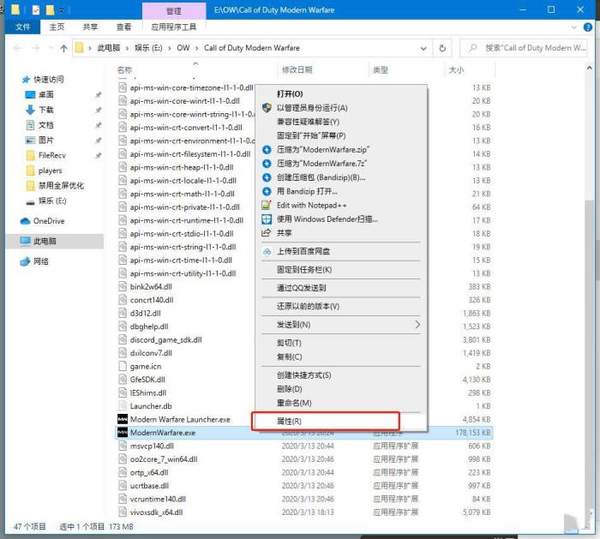Compress to ModernWarfare.7z entry

(321, 163)
